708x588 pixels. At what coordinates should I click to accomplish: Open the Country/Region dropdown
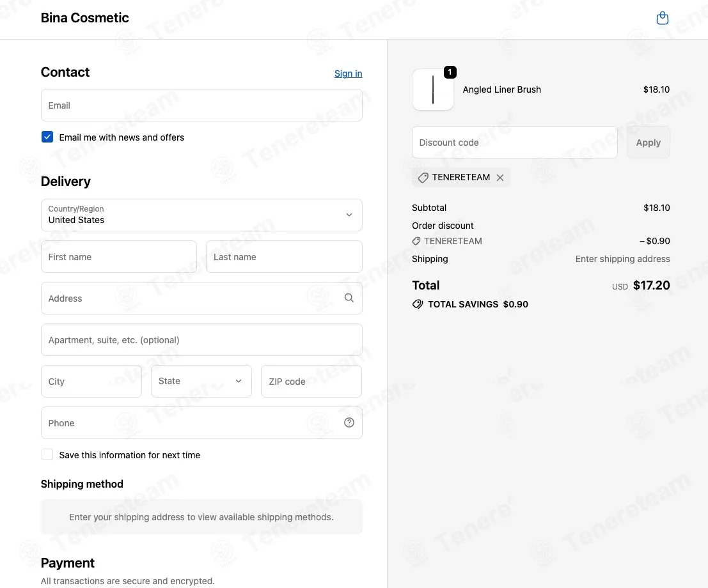pos(201,215)
